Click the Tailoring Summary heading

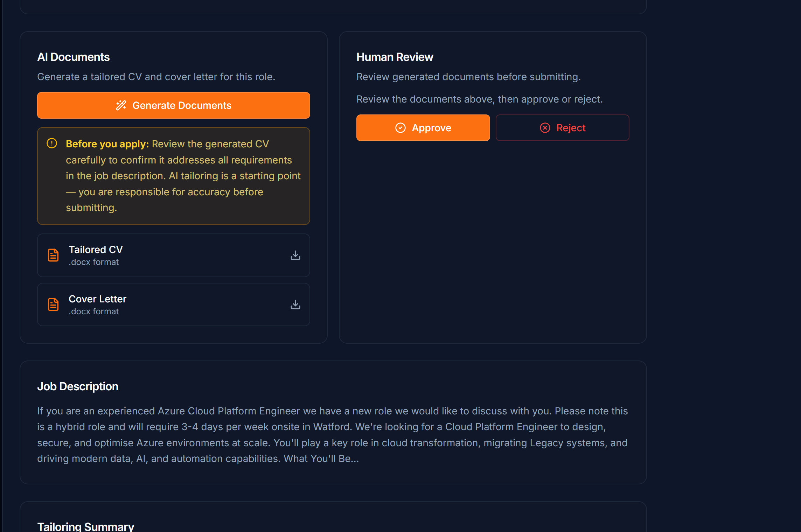(86, 526)
